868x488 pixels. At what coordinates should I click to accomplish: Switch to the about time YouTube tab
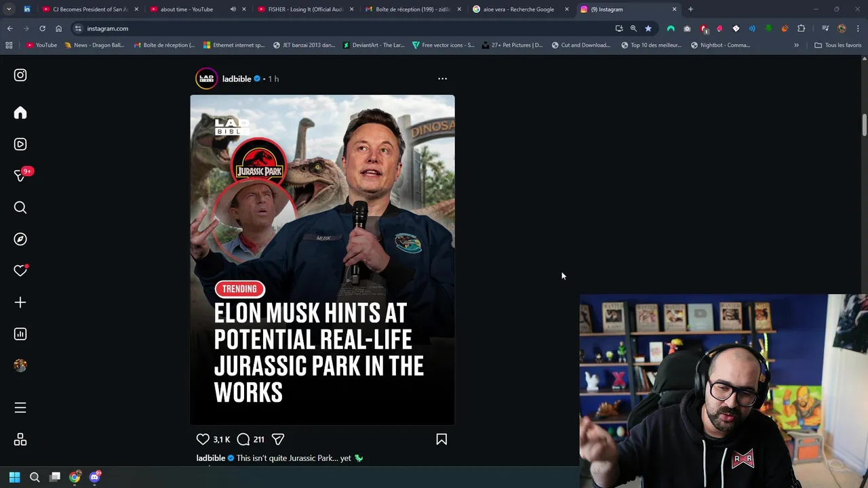click(186, 9)
